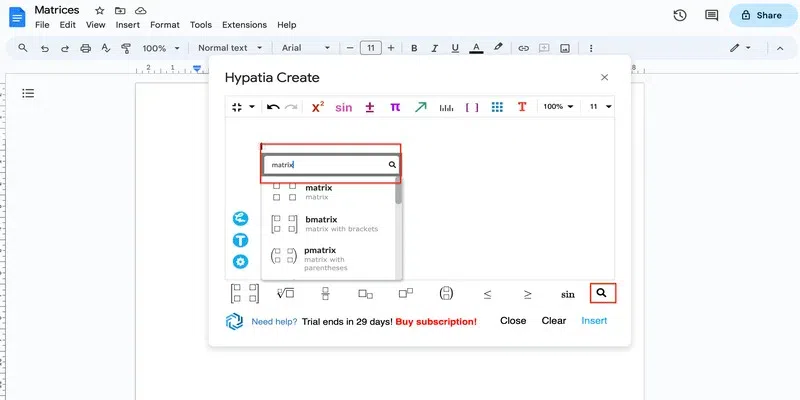Toggle italic formatting
The height and width of the screenshot is (400, 800).
click(x=435, y=48)
